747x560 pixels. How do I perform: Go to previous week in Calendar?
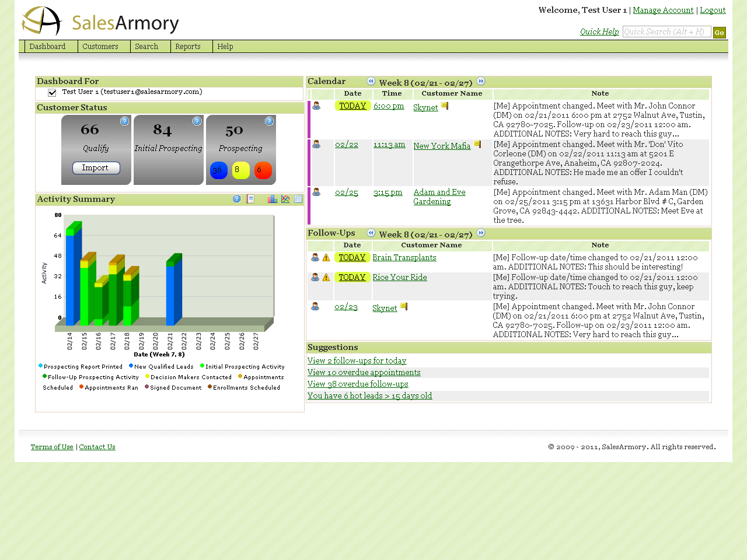tap(371, 82)
